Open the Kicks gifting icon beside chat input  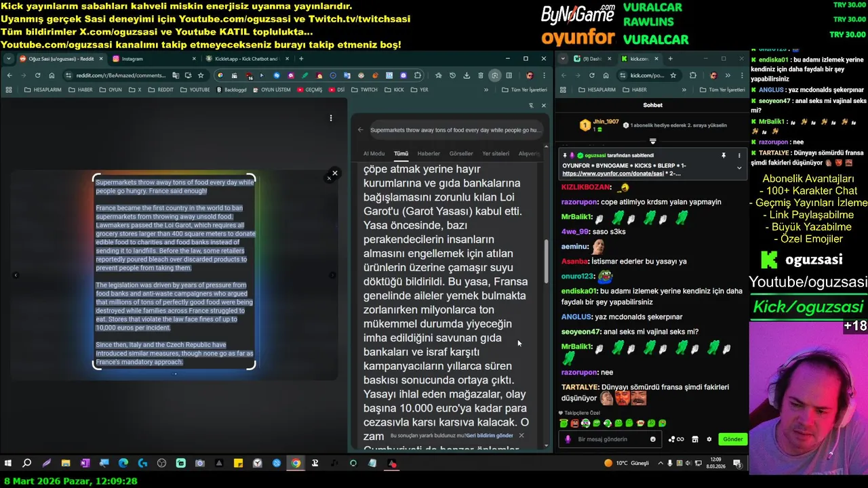676,439
